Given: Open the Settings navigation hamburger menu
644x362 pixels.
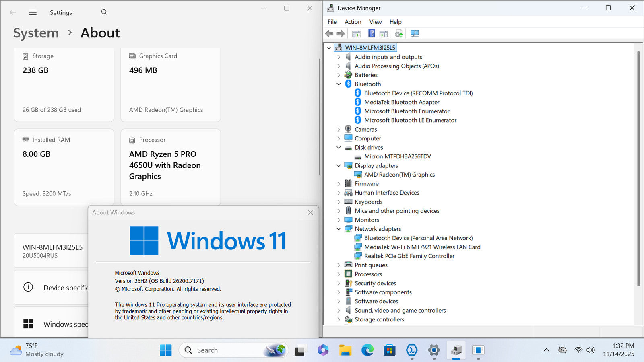Looking at the screenshot, I should (33, 12).
